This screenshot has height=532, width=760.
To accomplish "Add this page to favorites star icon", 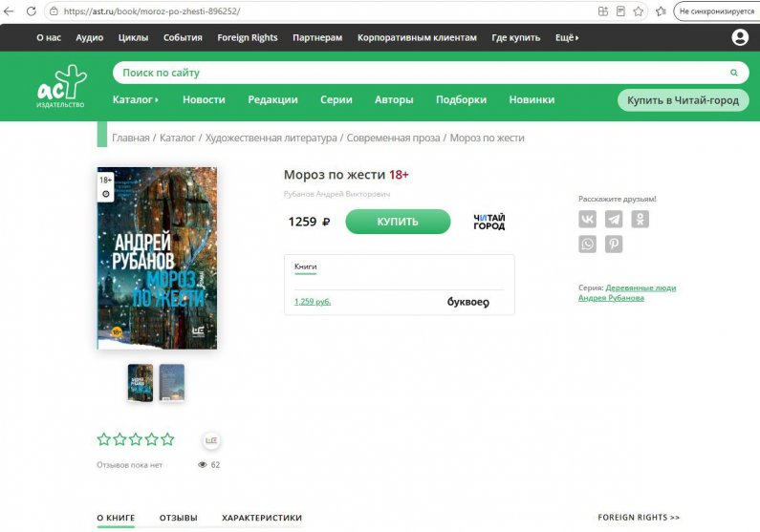I will [639, 11].
